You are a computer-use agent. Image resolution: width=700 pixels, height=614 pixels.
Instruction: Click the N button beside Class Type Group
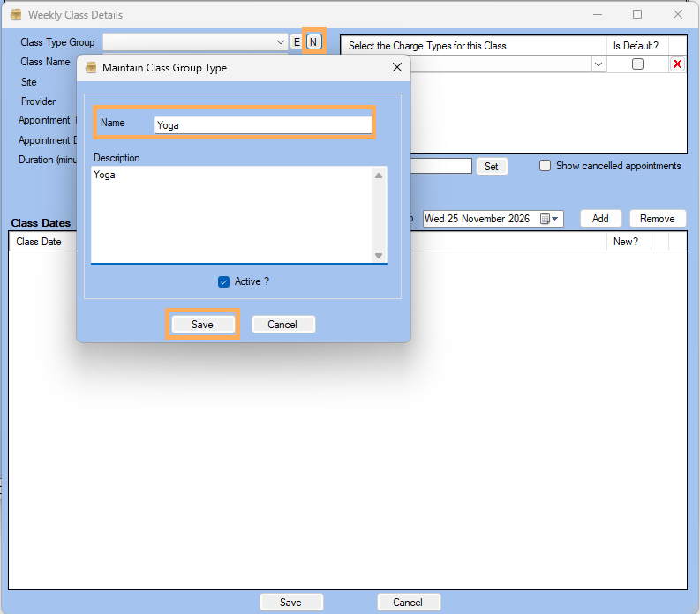(313, 42)
